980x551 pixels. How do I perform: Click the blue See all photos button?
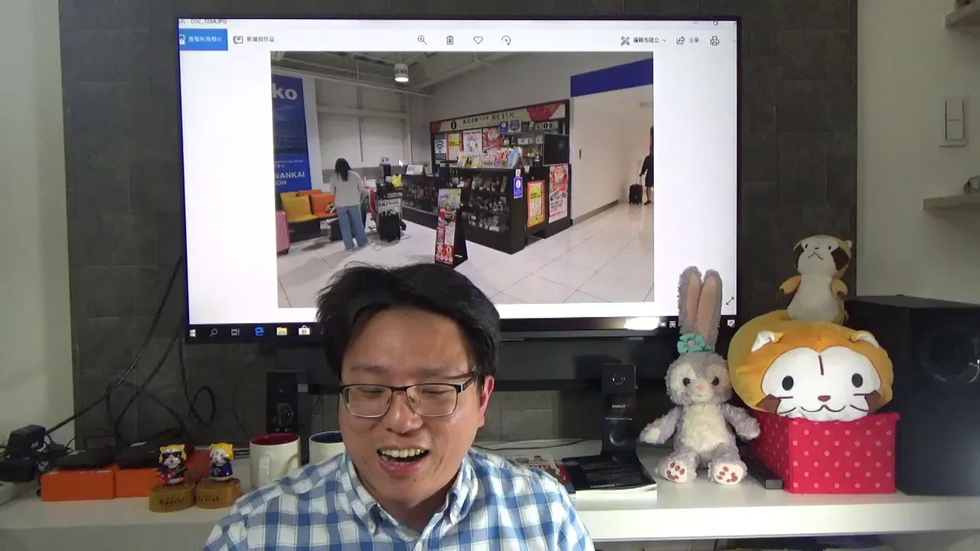(203, 40)
